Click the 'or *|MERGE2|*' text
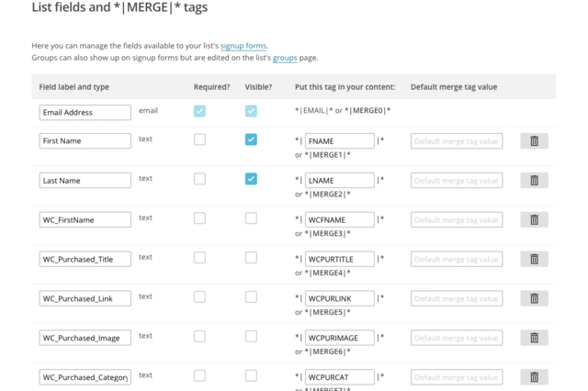This screenshot has width=588, height=391. pos(322,194)
